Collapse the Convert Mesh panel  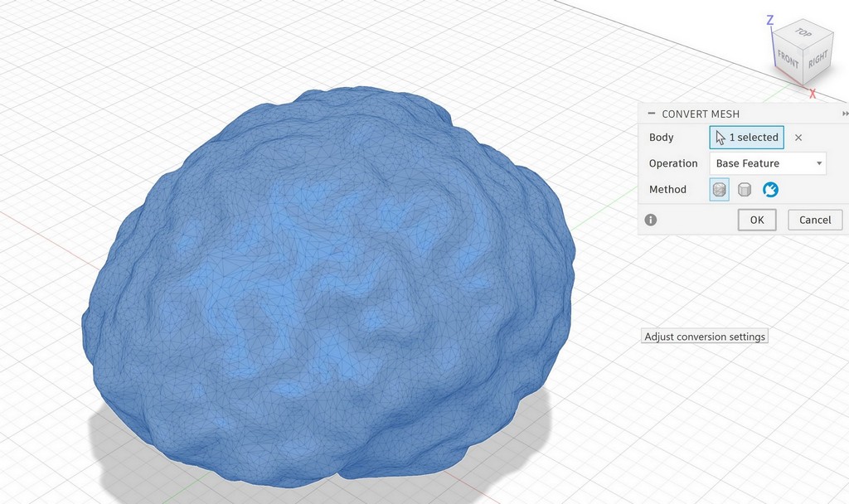pyautogui.click(x=652, y=114)
